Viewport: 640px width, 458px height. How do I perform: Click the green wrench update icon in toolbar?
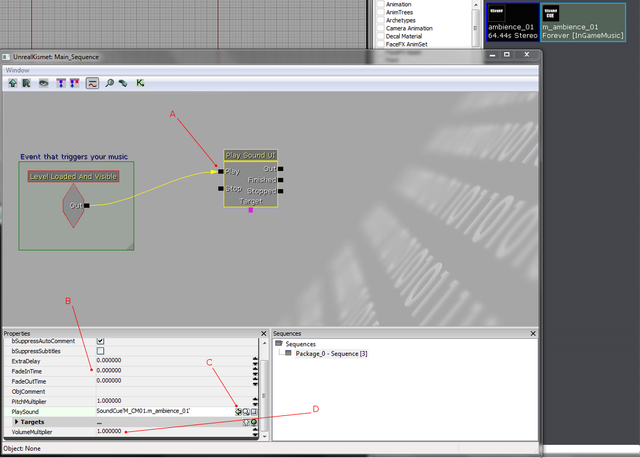pos(123,83)
